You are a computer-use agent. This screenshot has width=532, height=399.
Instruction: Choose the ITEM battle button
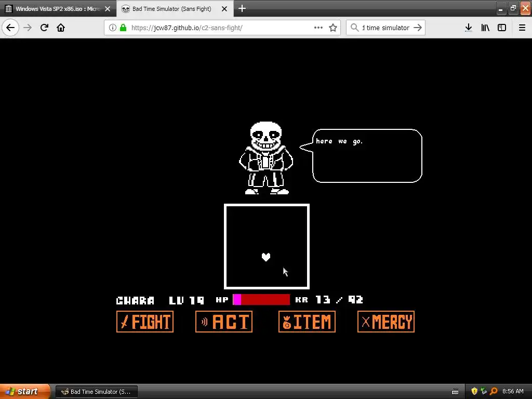click(x=307, y=322)
